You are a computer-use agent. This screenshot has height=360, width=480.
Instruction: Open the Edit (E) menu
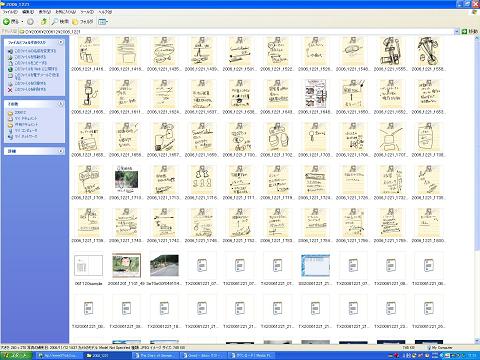click(28, 12)
